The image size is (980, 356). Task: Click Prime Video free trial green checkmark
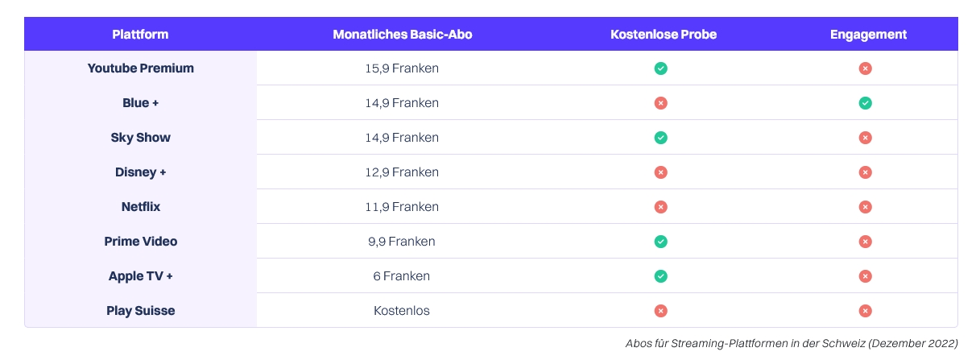click(x=660, y=242)
